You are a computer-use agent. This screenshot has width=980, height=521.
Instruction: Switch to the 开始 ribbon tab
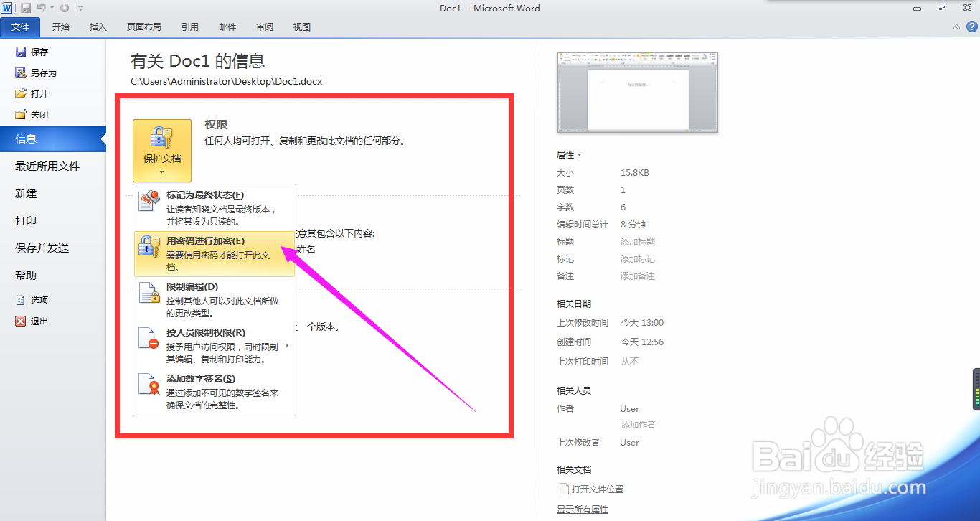(61, 27)
